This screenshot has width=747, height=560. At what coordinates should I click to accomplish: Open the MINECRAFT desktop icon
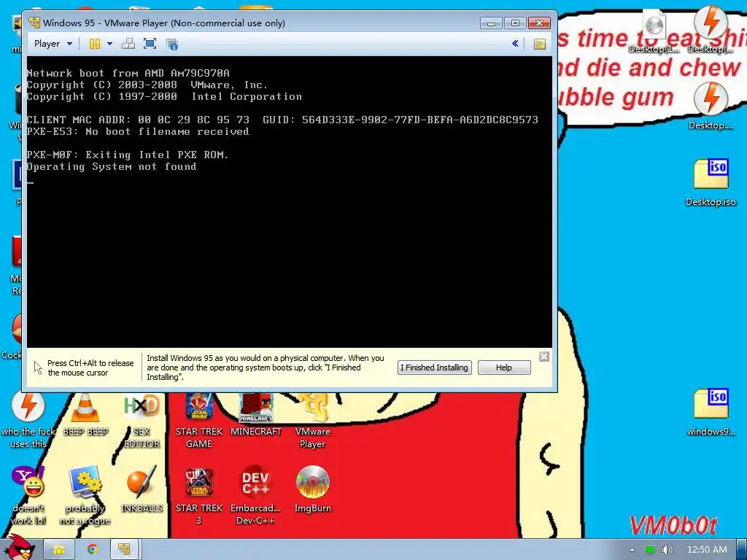point(256,414)
